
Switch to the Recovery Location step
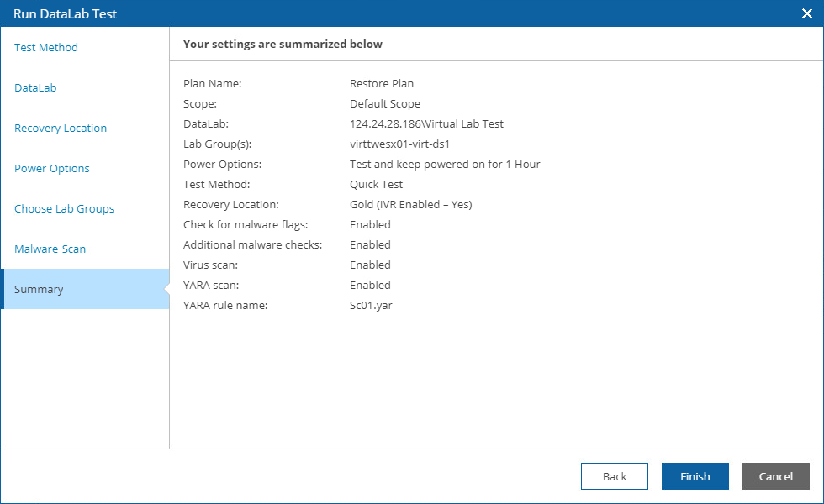tap(61, 129)
